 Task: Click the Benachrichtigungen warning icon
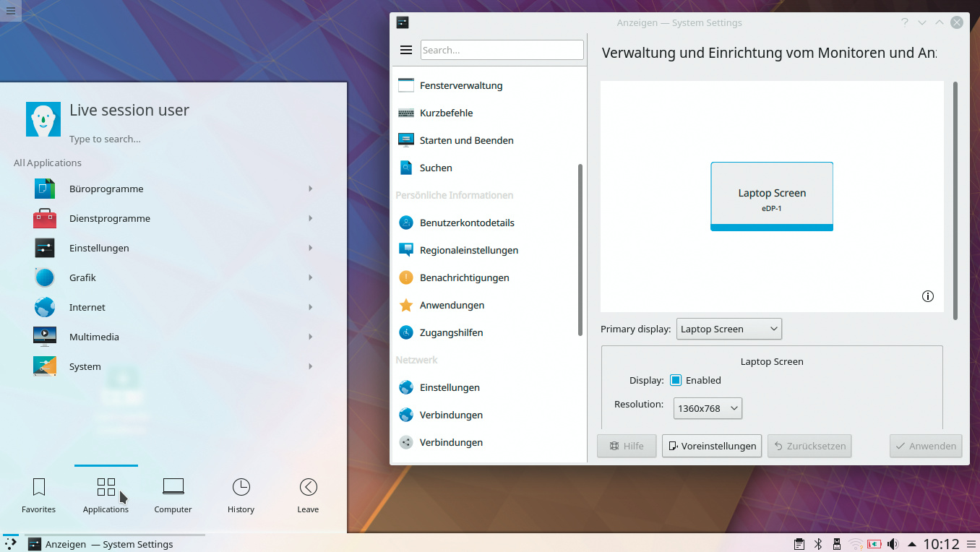[x=406, y=277]
